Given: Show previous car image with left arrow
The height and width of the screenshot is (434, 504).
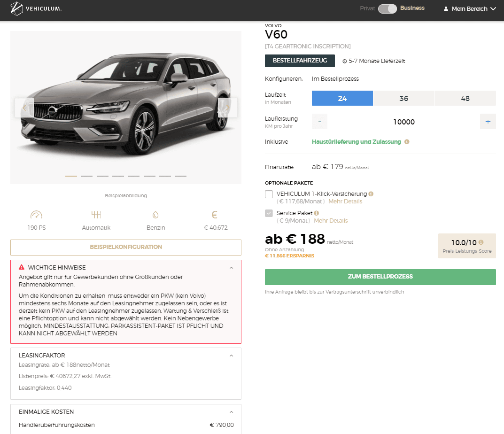Looking at the screenshot, I should 24,108.
